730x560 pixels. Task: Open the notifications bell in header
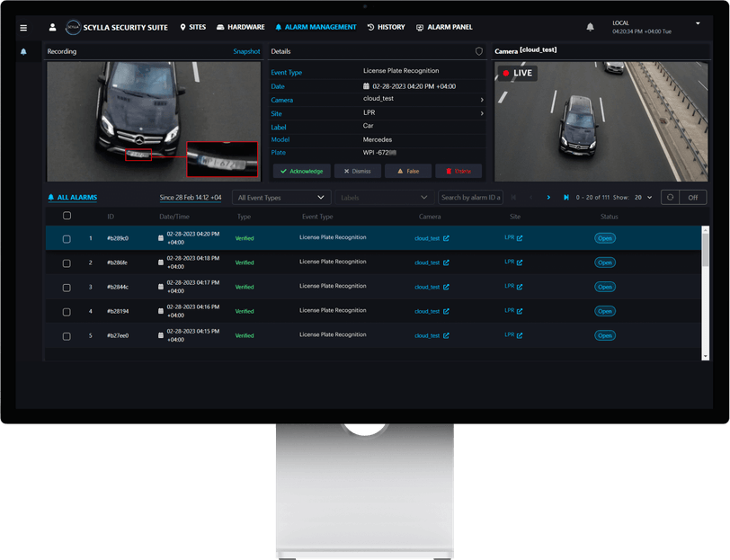590,27
